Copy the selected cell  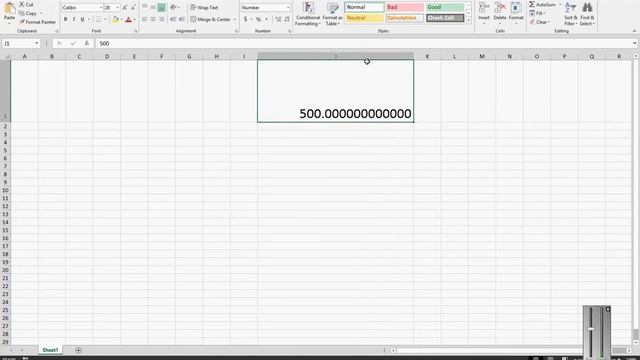pyautogui.click(x=28, y=13)
